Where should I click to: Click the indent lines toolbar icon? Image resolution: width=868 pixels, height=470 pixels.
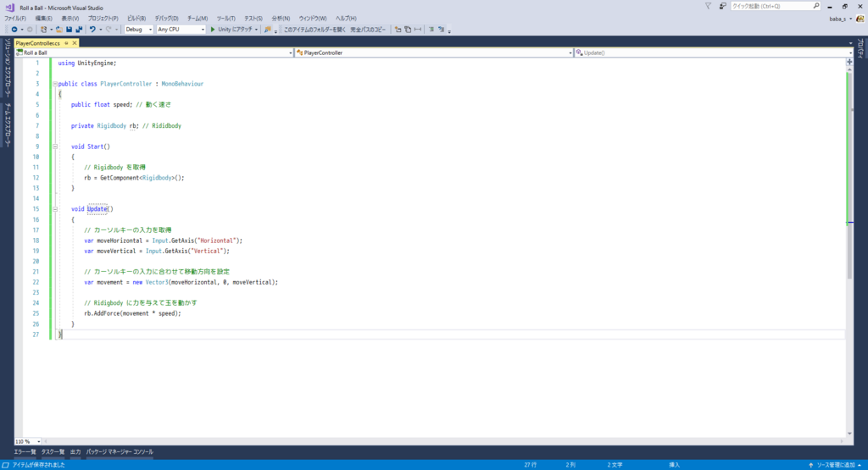(x=441, y=30)
